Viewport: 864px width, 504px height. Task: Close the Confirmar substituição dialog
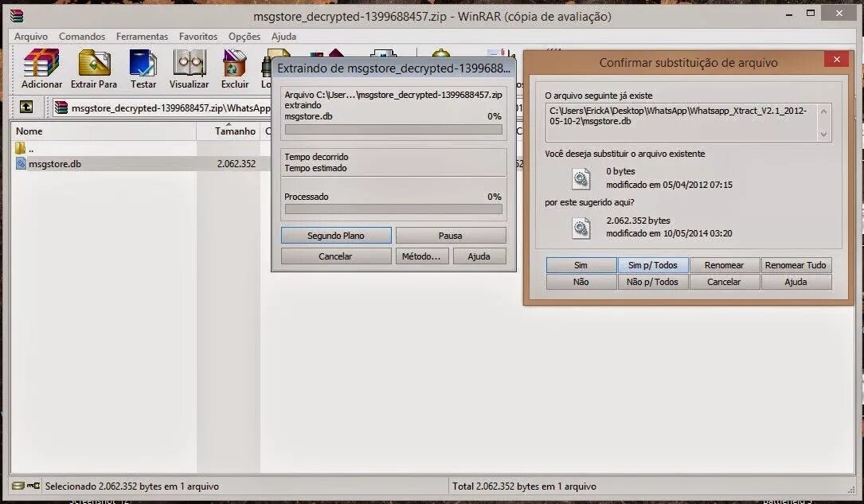[836, 60]
